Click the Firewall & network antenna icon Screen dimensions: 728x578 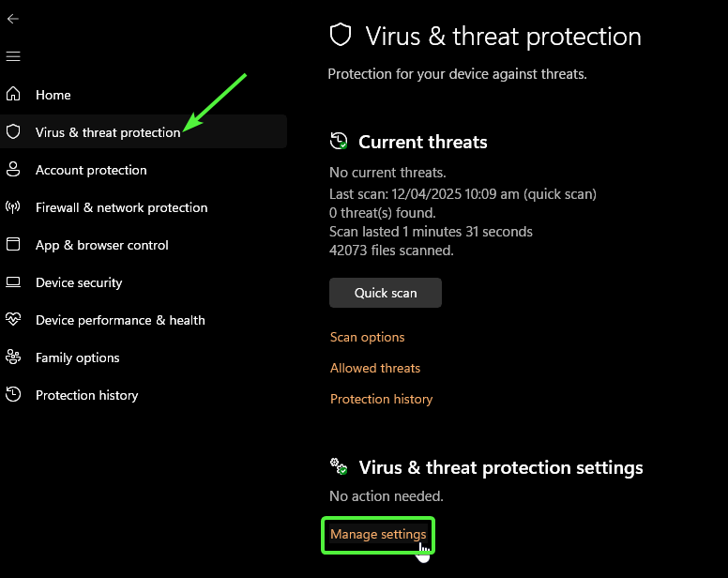pyautogui.click(x=13, y=207)
